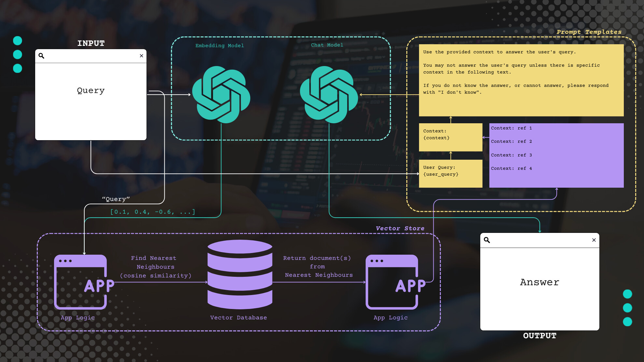
Task: Click the Answer text in OUTPUT panel
Action: [x=539, y=282]
